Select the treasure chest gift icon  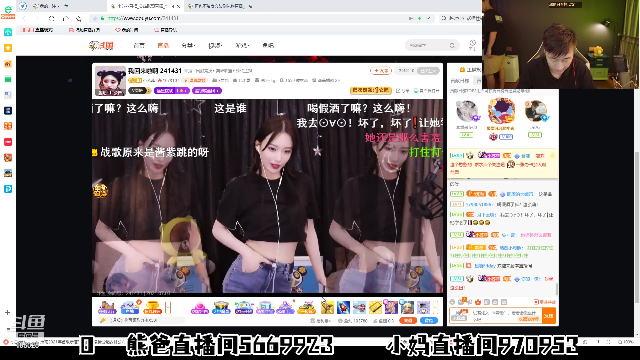(x=221, y=307)
